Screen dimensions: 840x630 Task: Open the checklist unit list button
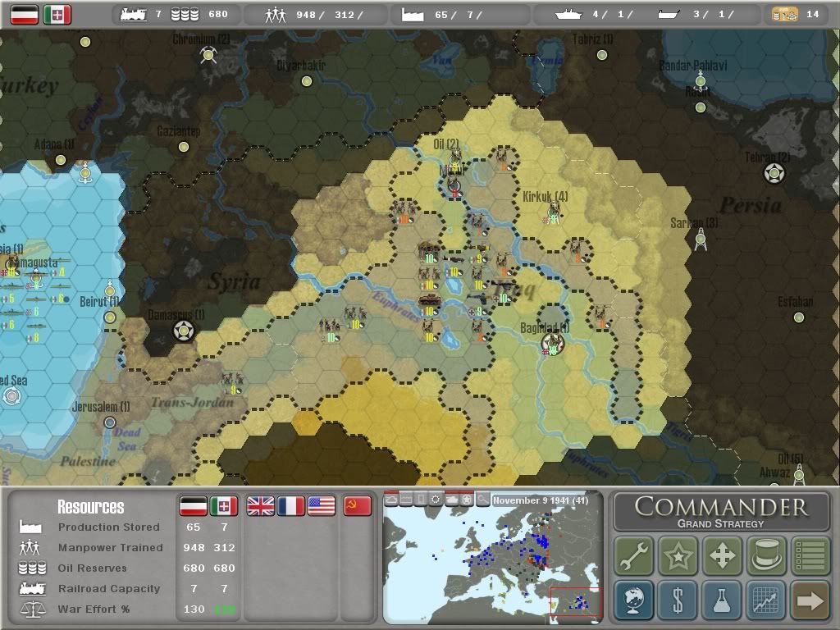[x=810, y=555]
